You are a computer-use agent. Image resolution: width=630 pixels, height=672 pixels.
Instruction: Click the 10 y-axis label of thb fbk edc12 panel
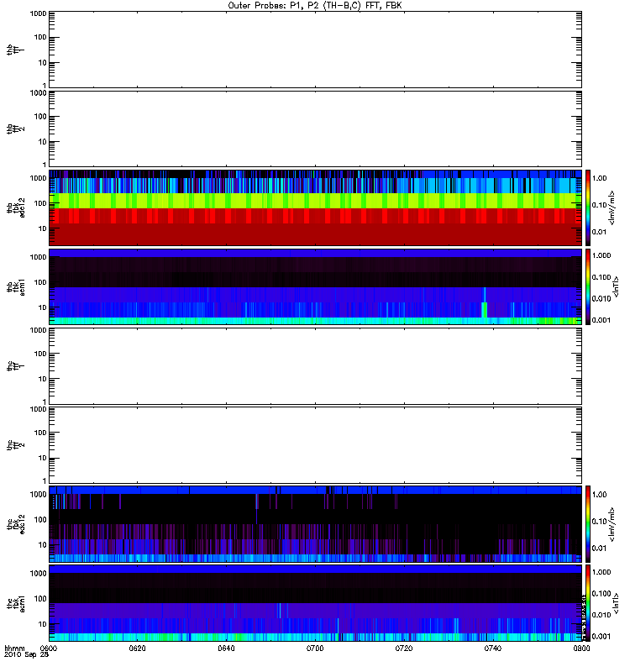point(43,228)
